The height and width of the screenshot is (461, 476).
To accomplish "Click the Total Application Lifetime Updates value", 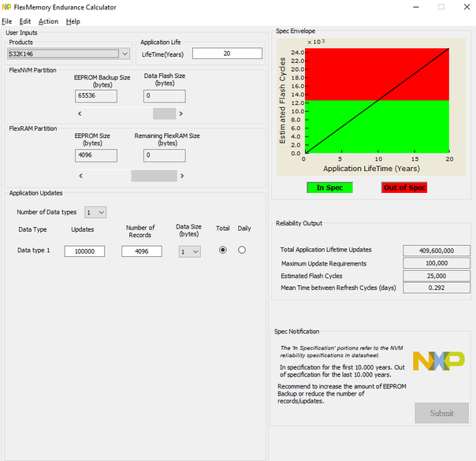I will [437, 251].
